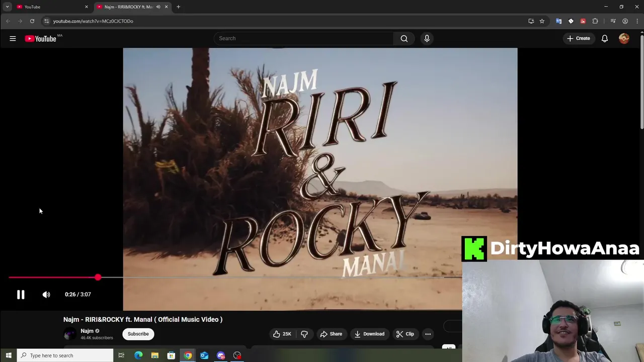
Task: Bookmark this page with star
Action: [x=542, y=21]
